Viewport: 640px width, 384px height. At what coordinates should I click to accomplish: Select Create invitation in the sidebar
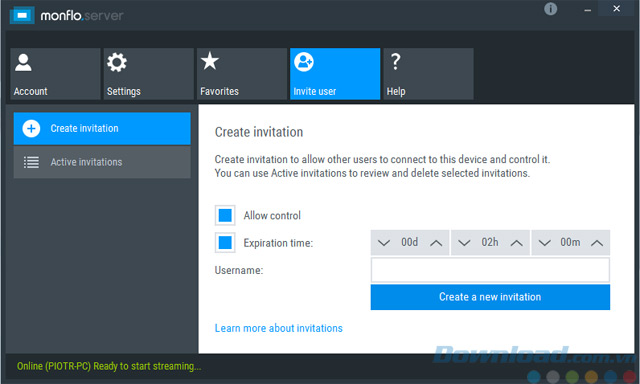[x=102, y=129]
